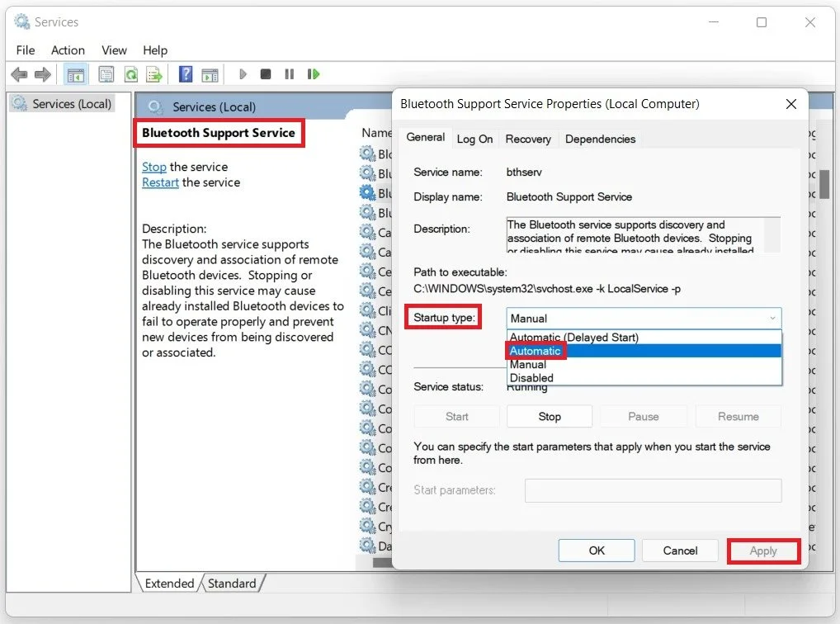Expand the Startup type combo box
The image size is (840, 624).
tap(644, 319)
